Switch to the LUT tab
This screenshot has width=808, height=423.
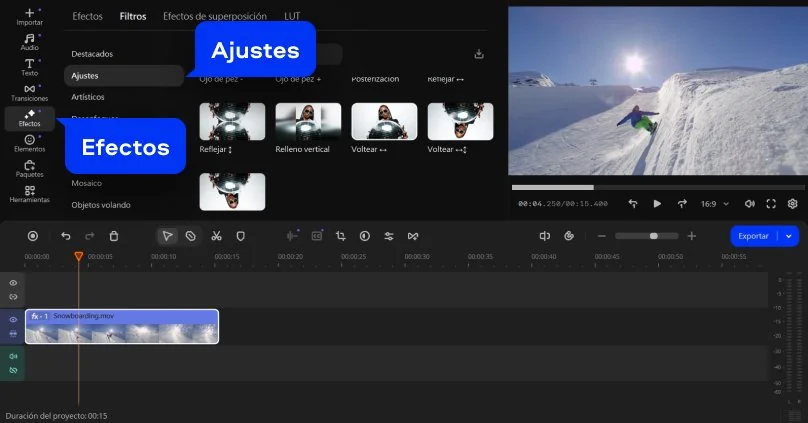point(292,16)
